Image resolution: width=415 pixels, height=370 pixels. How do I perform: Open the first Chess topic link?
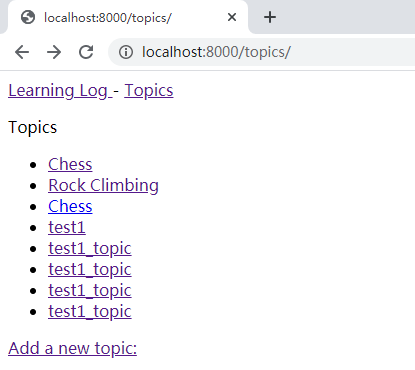pyautogui.click(x=70, y=164)
